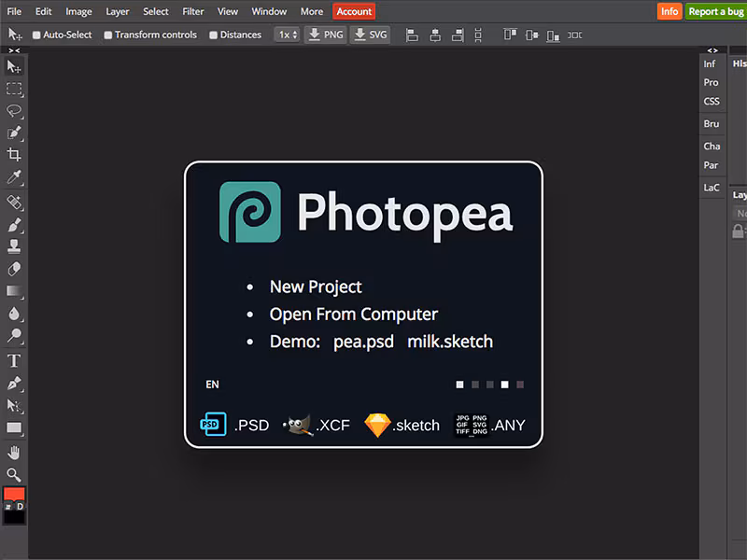
Task: Click the black background color swatch
Action: click(x=14, y=517)
